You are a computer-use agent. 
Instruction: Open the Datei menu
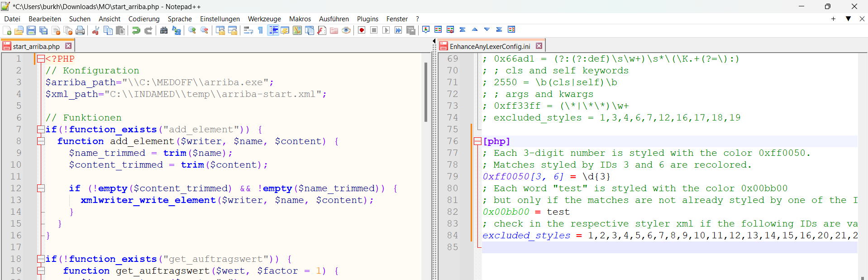click(12, 19)
